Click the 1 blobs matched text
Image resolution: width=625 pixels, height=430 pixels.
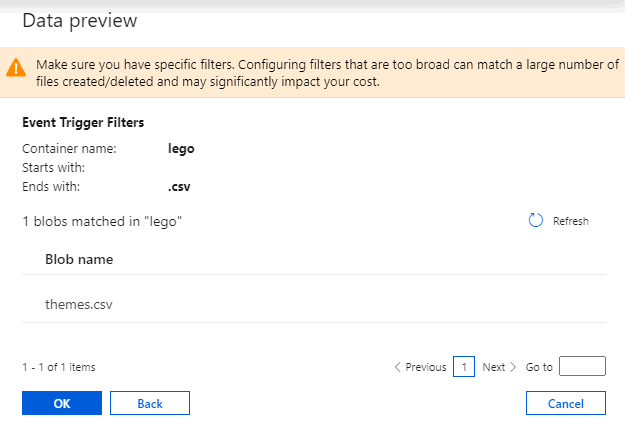[x=102, y=220]
